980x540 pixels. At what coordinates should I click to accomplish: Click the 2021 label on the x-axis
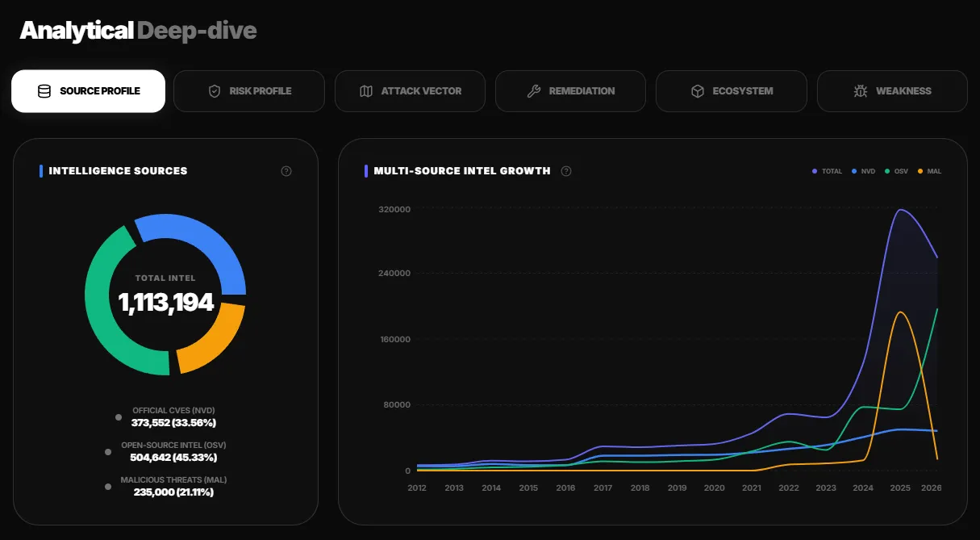pyautogui.click(x=752, y=488)
